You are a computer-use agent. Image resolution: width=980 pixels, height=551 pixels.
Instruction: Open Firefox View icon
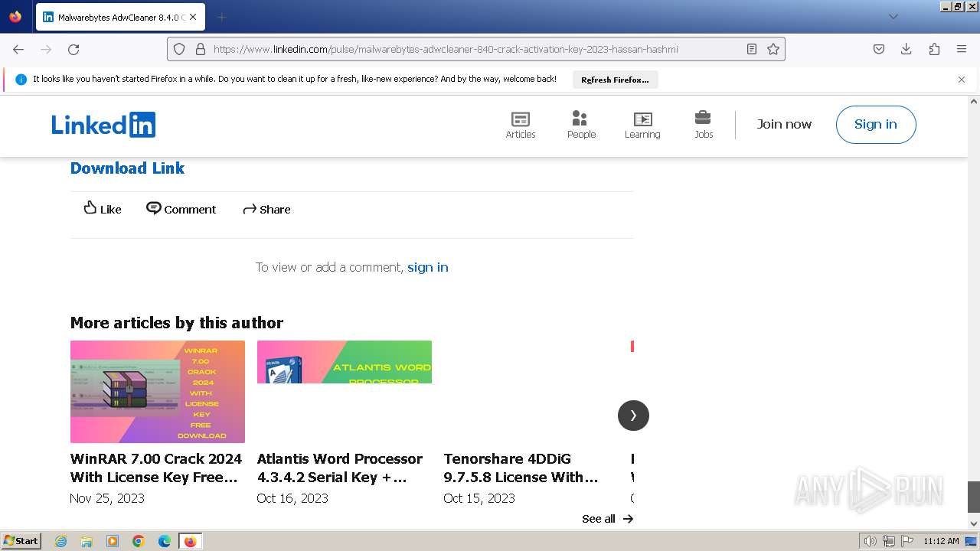pos(15,17)
